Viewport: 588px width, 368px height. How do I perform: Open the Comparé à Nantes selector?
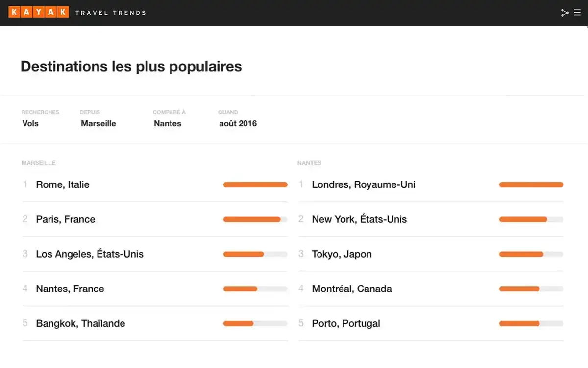[x=168, y=123]
